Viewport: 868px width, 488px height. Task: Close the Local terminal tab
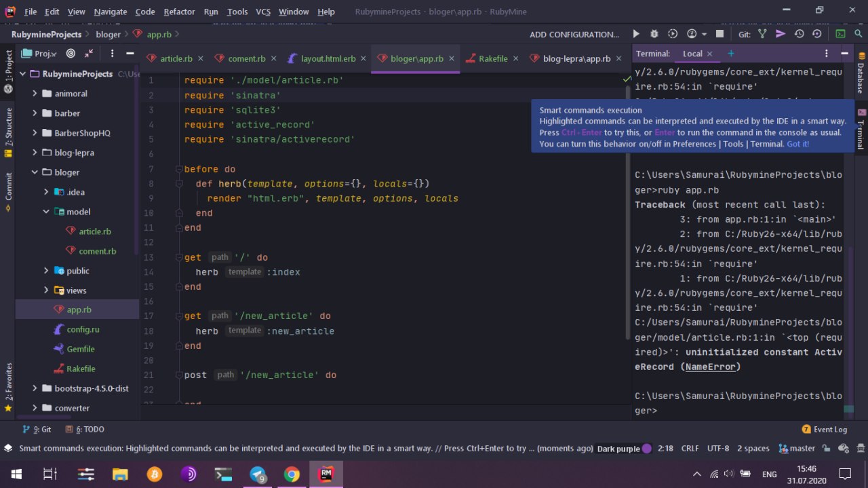pos(709,54)
